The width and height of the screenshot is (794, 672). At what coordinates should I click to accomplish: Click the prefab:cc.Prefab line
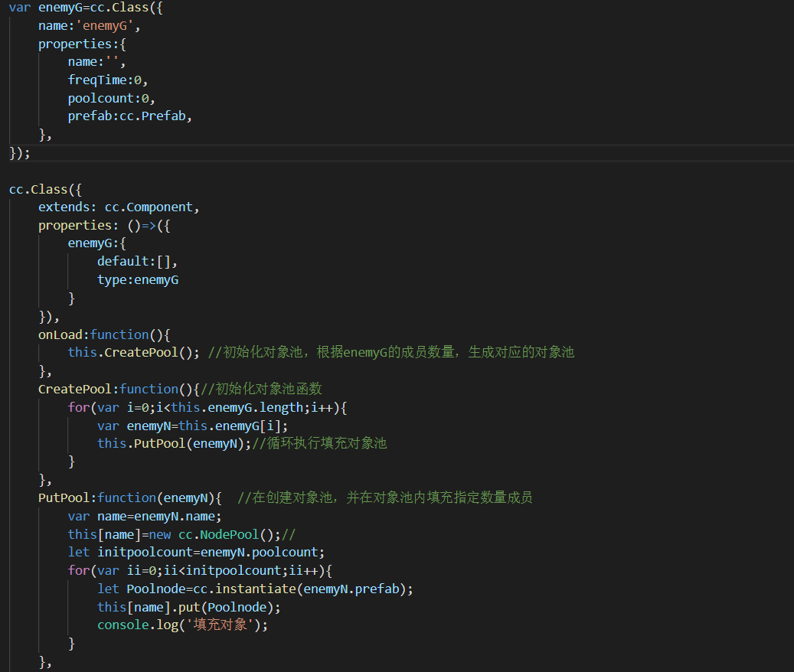[x=130, y=116]
